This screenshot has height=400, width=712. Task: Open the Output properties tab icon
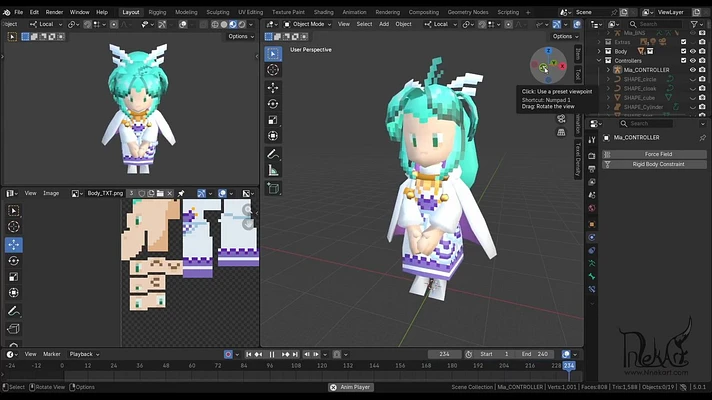[592, 169]
